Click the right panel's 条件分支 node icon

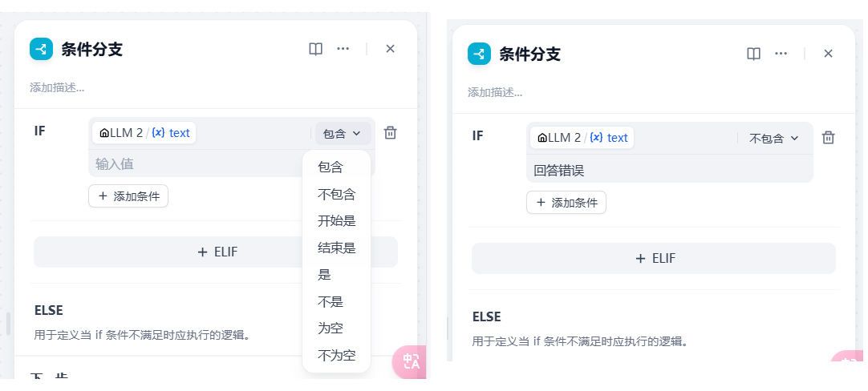tap(479, 54)
